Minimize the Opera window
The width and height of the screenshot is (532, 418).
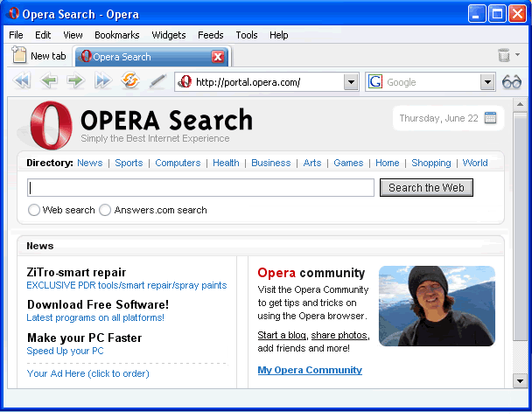tap(477, 14)
